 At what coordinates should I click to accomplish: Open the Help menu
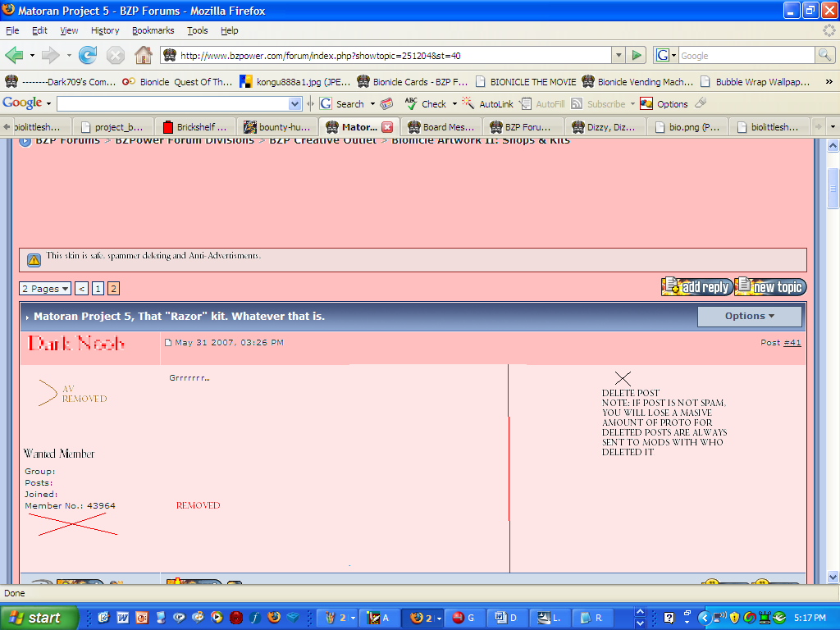[x=230, y=30]
